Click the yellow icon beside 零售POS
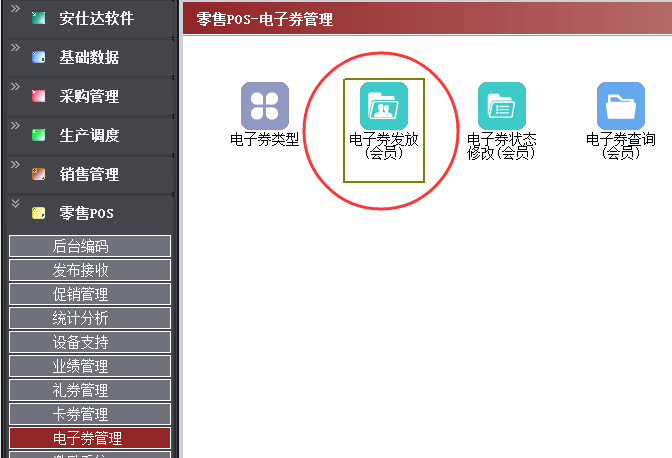Image resolution: width=672 pixels, height=458 pixels. (x=39, y=213)
